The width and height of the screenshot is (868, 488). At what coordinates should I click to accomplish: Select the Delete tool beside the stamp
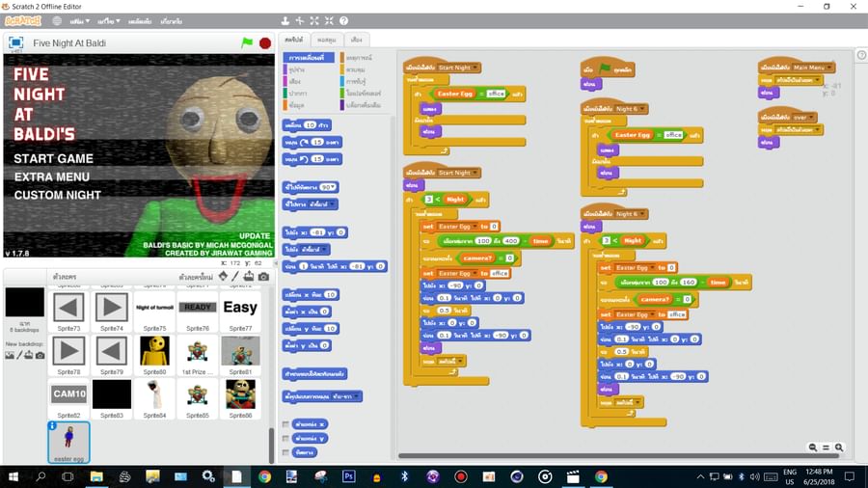coord(300,21)
